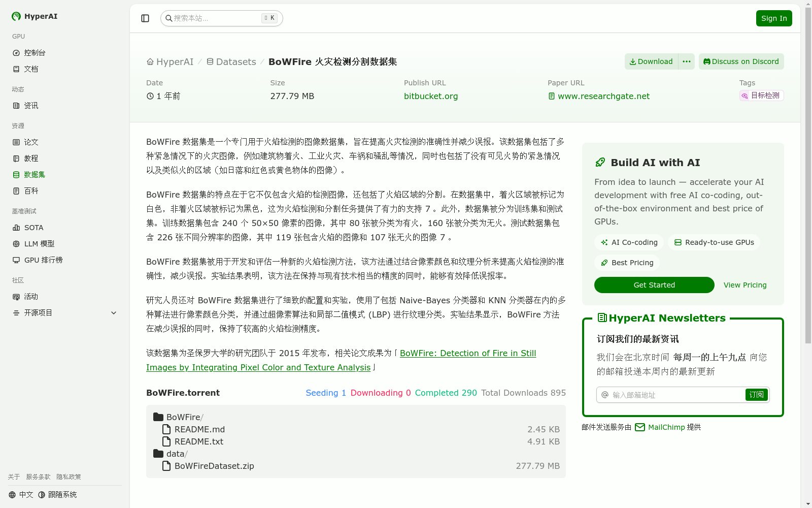
Task: Click the search magnifier icon
Action: (169, 18)
